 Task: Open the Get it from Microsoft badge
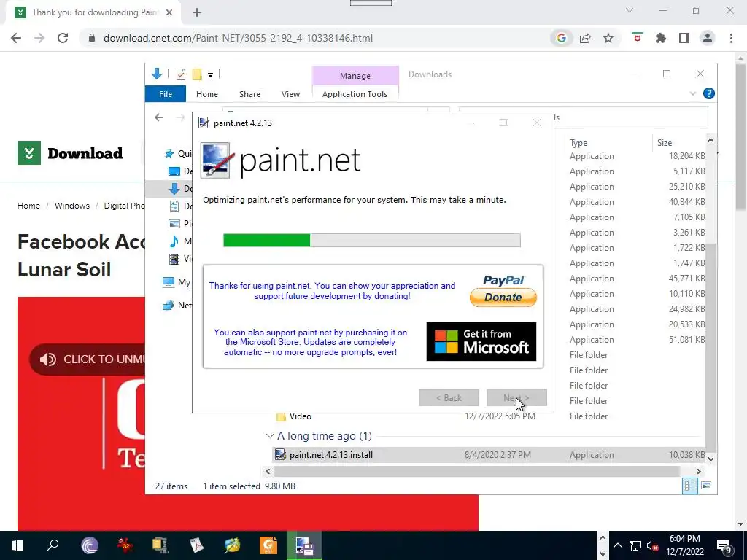point(481,341)
